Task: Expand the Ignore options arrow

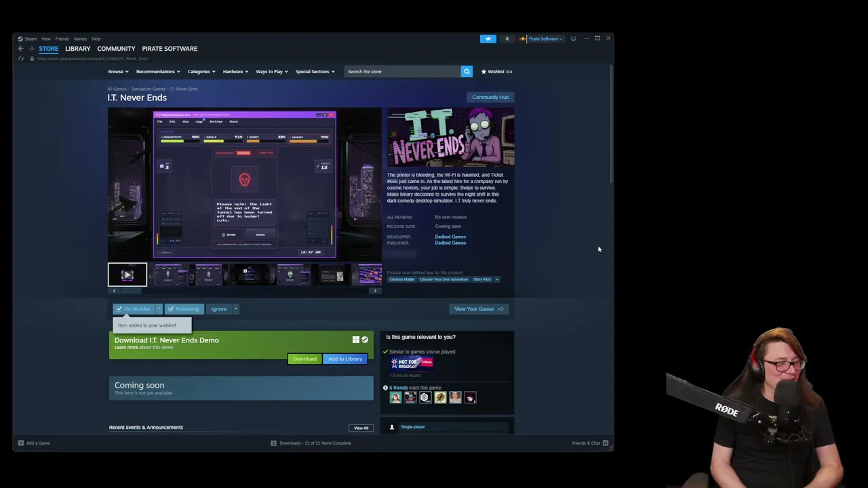Action: point(235,309)
